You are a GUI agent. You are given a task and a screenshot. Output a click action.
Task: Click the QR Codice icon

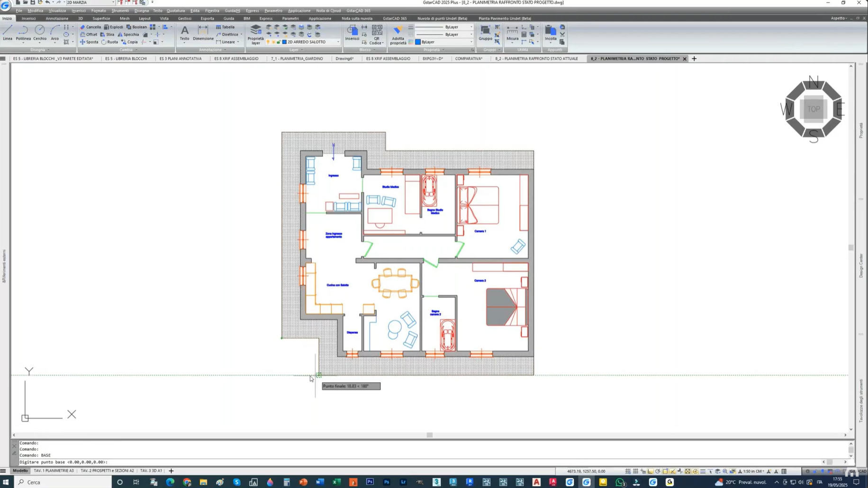pyautogui.click(x=377, y=34)
